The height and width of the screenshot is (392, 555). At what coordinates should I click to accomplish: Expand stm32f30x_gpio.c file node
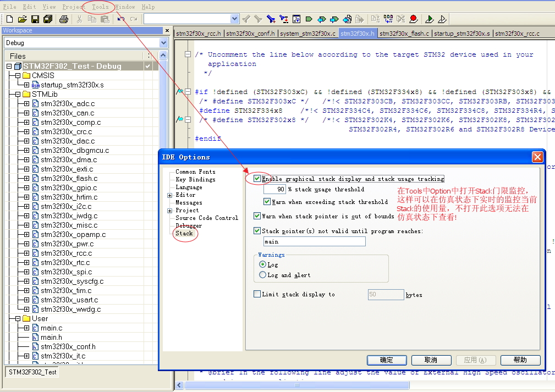pos(26,187)
